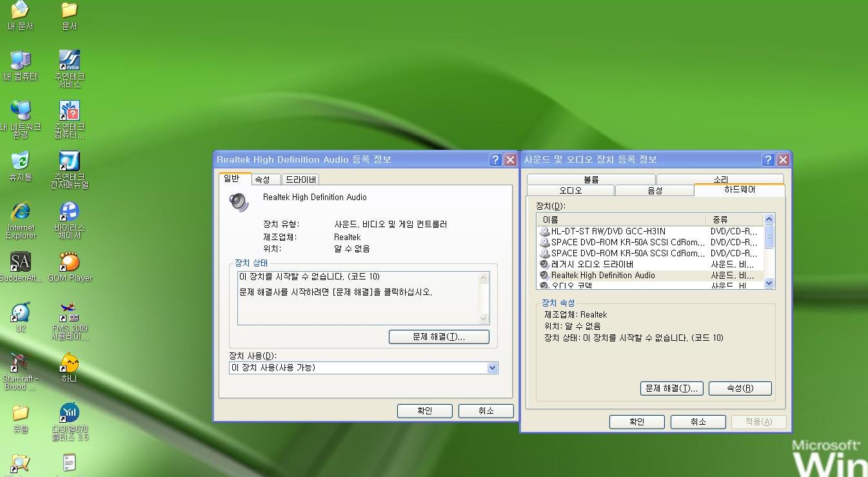This screenshot has height=477, width=868.
Task: Close the Sound and Audio Devices dialog
Action: (x=783, y=159)
